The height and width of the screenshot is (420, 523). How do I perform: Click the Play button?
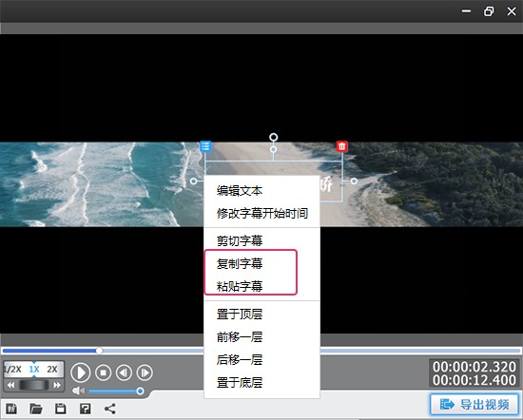pyautogui.click(x=81, y=372)
